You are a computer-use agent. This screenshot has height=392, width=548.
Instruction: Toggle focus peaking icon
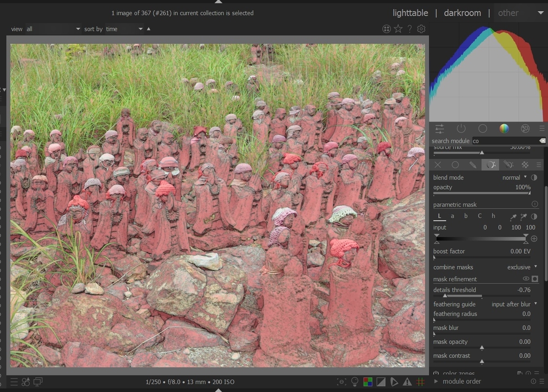click(x=341, y=381)
